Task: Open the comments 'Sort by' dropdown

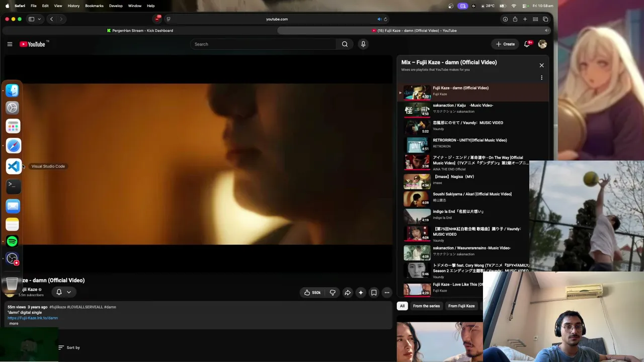Action: (x=69, y=347)
